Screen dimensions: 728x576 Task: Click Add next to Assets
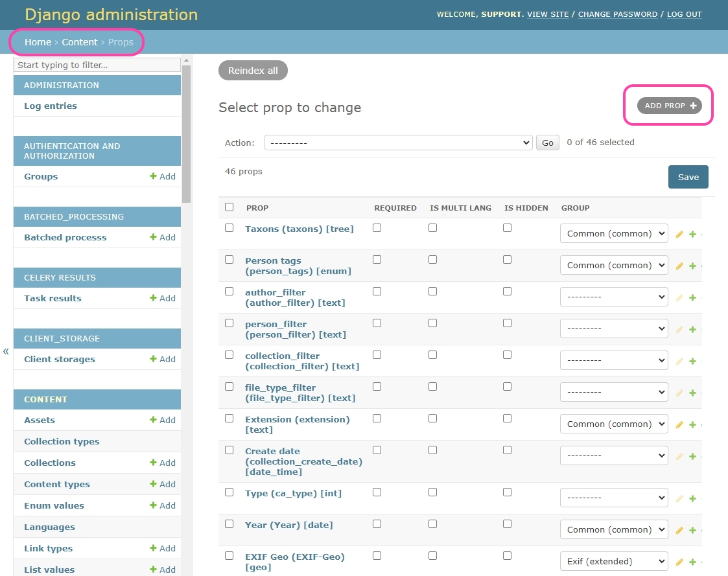click(x=163, y=420)
